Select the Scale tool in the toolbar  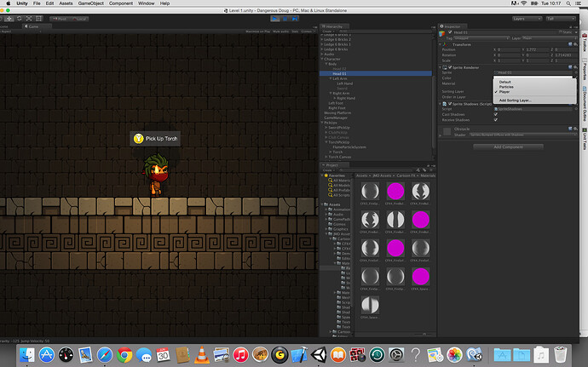[29, 19]
